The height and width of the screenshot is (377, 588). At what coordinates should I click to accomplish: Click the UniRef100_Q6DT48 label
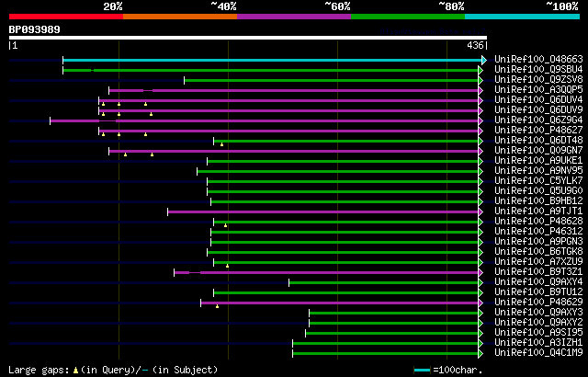[x=538, y=141]
